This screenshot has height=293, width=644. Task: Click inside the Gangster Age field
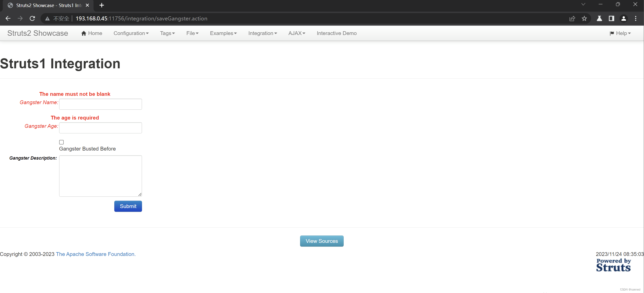pyautogui.click(x=100, y=128)
